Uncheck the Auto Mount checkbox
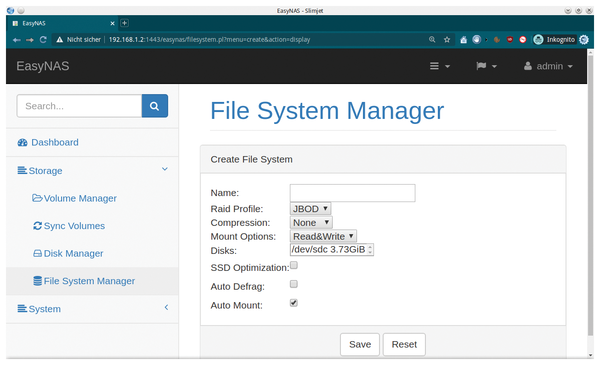Image resolution: width=600 pixels, height=365 pixels. coord(294,303)
